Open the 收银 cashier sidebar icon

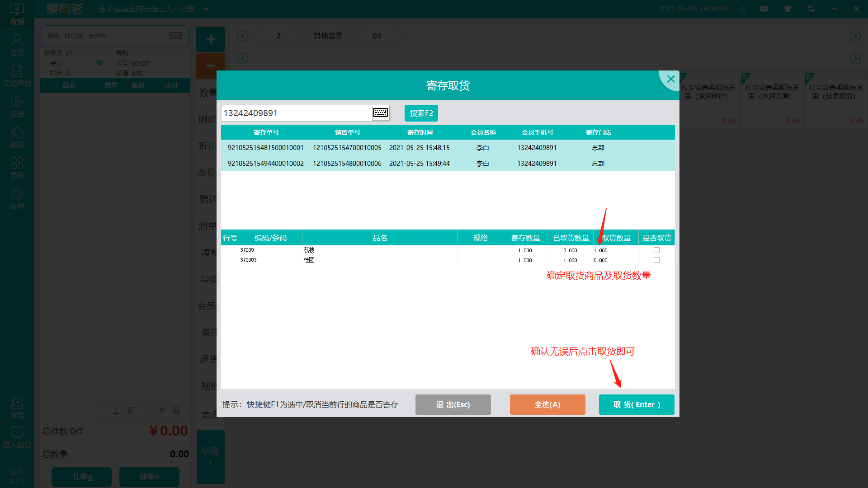17,14
